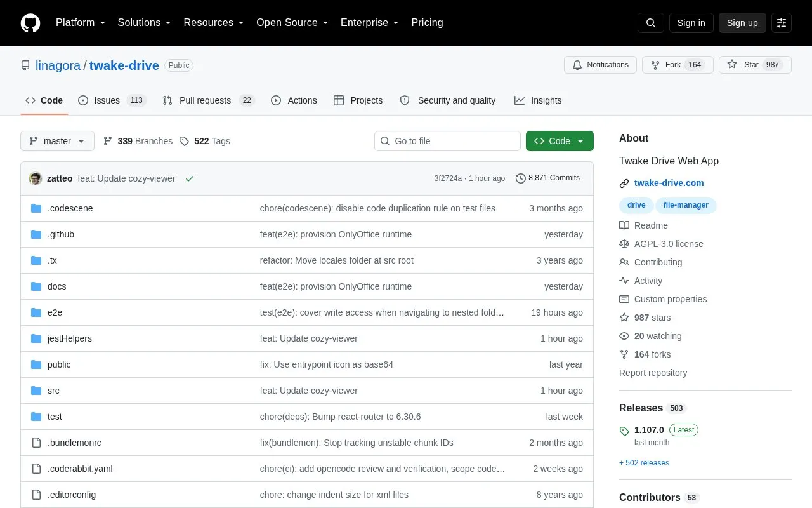Screen dimensions: 812x508
Task: Expand the Resources menu
Action: click(x=214, y=23)
